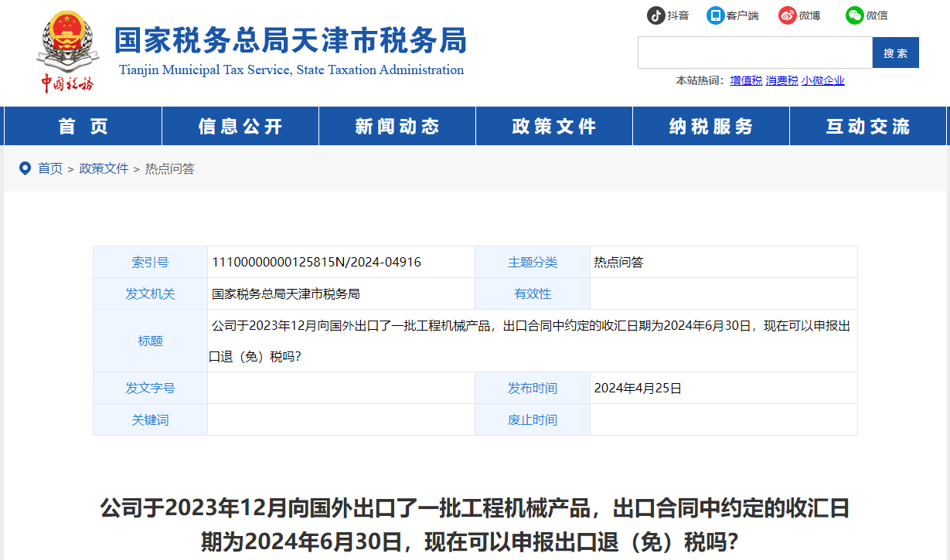Open the 纳税服务 navigation tab

coord(711,126)
